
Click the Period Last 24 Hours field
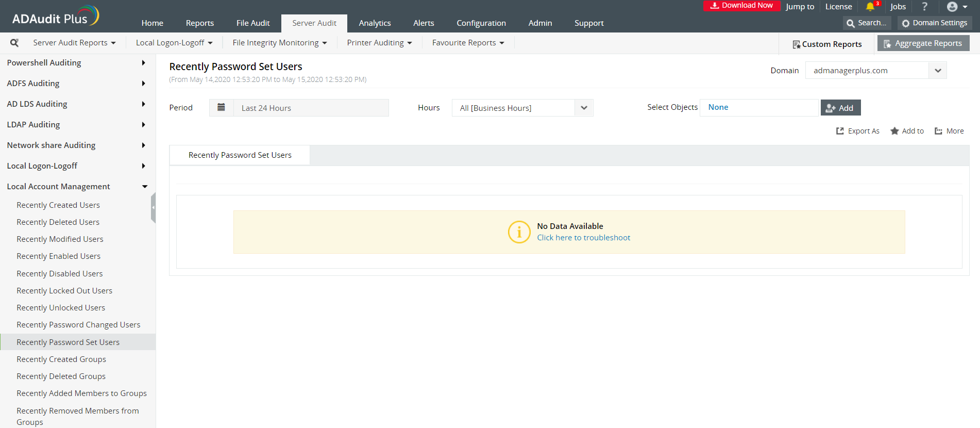311,108
